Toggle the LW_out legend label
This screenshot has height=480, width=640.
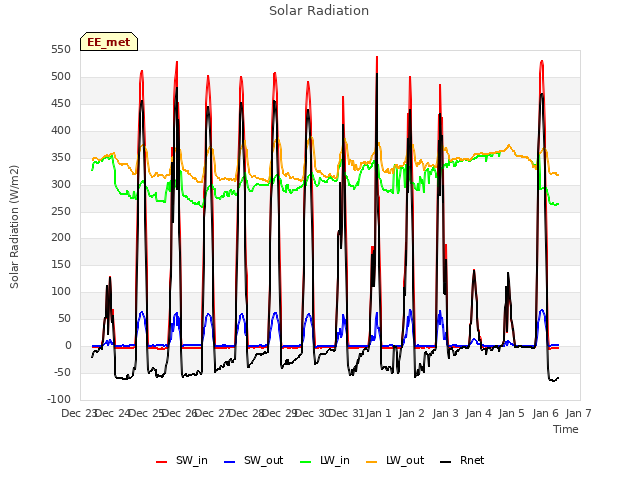tap(405, 460)
